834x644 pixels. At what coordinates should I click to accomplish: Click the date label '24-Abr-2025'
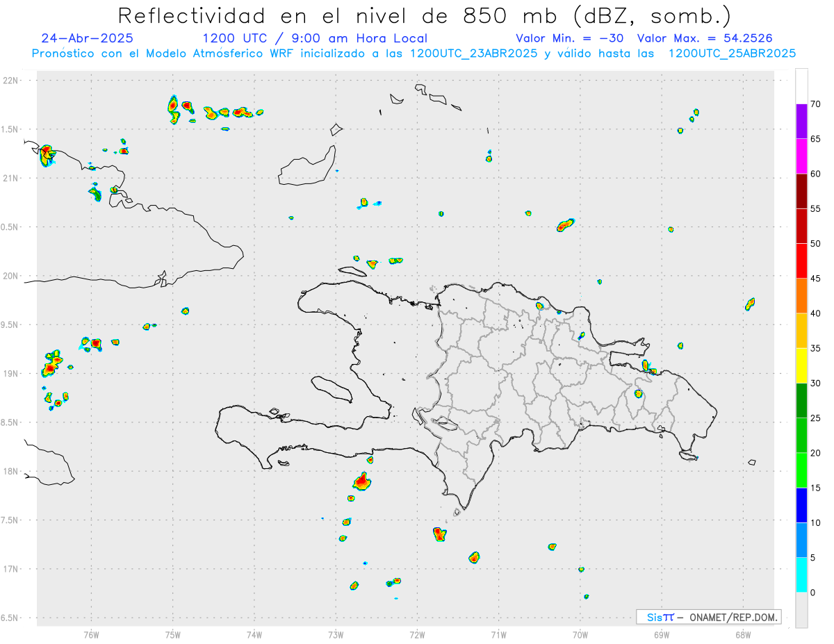pyautogui.click(x=87, y=38)
